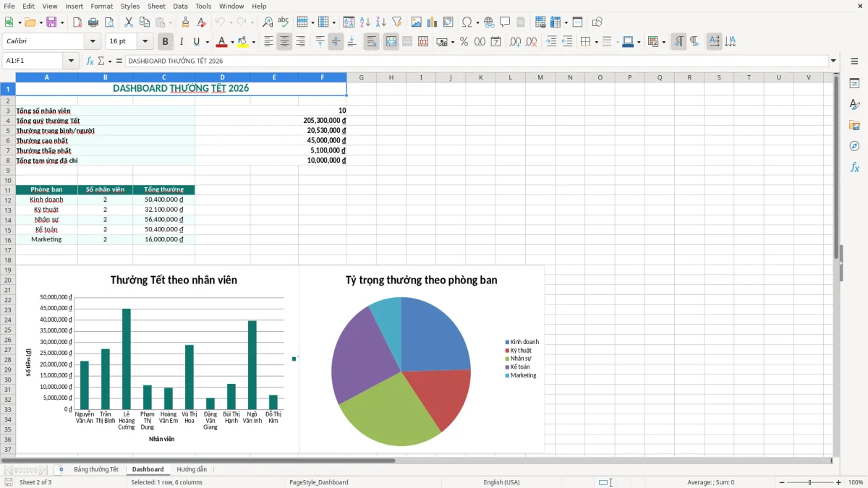Open the Data menu

point(180,6)
